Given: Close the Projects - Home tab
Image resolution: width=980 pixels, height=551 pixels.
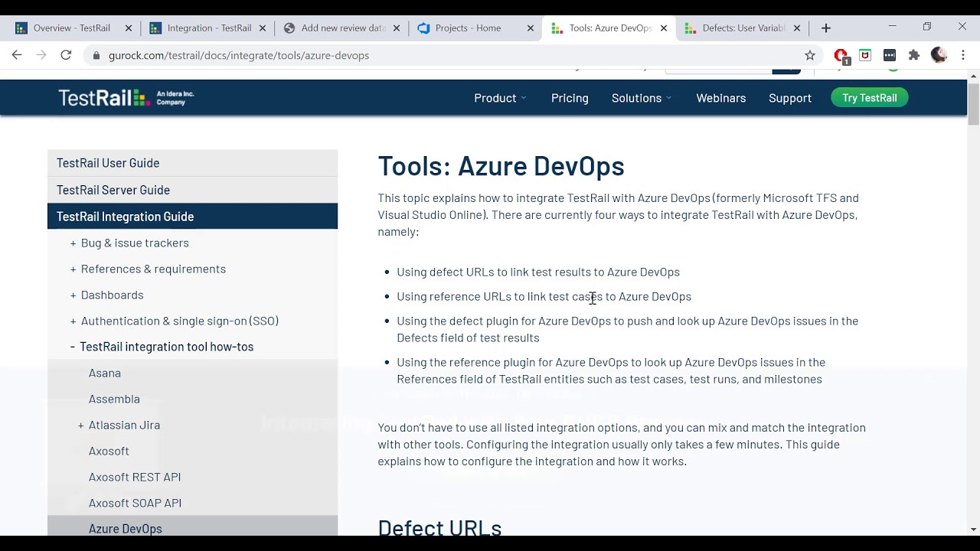Looking at the screenshot, I should click(531, 28).
